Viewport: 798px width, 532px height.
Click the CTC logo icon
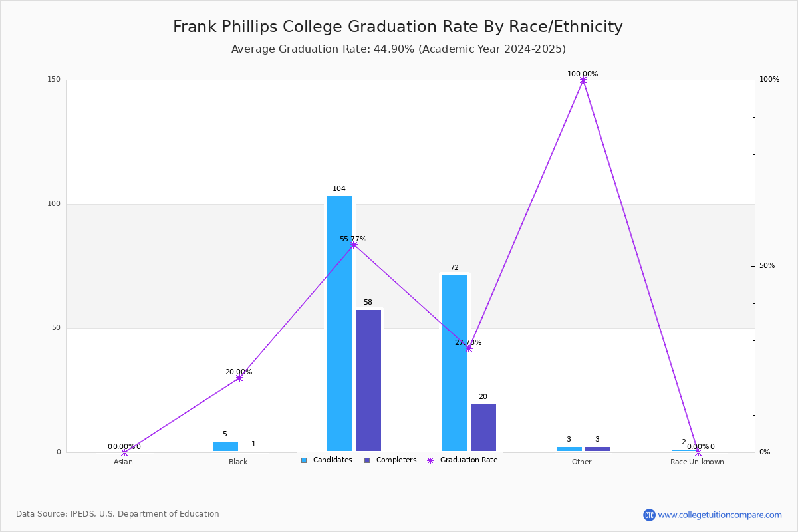click(649, 515)
